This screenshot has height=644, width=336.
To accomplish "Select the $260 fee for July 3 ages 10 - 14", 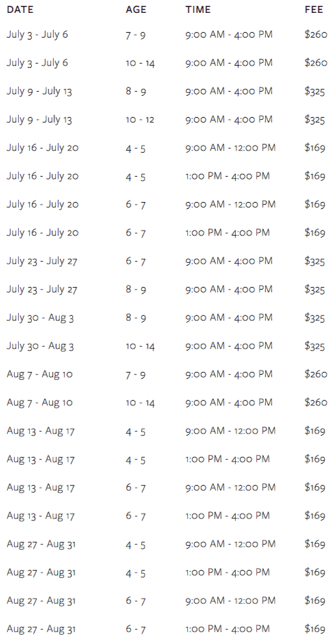I will 316,63.
